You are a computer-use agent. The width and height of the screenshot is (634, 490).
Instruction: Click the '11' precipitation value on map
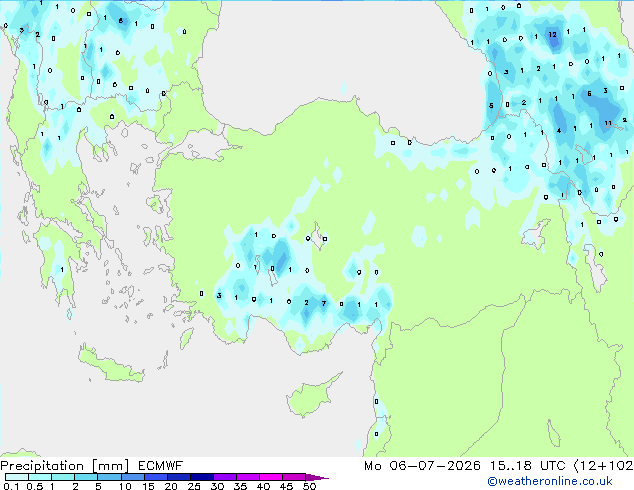pos(608,123)
